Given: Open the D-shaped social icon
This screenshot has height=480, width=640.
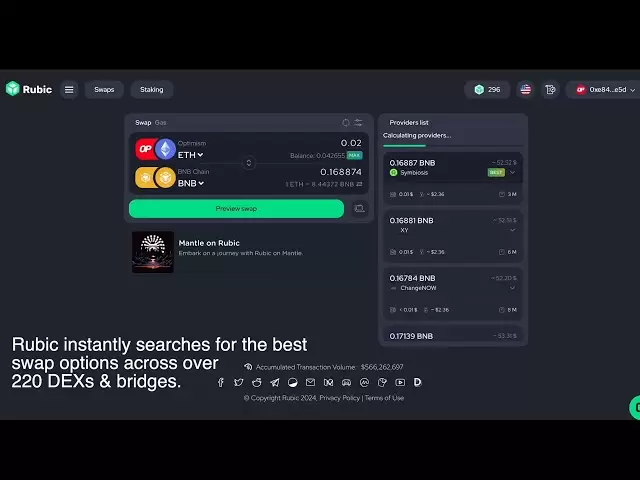Looking at the screenshot, I should [x=418, y=382].
